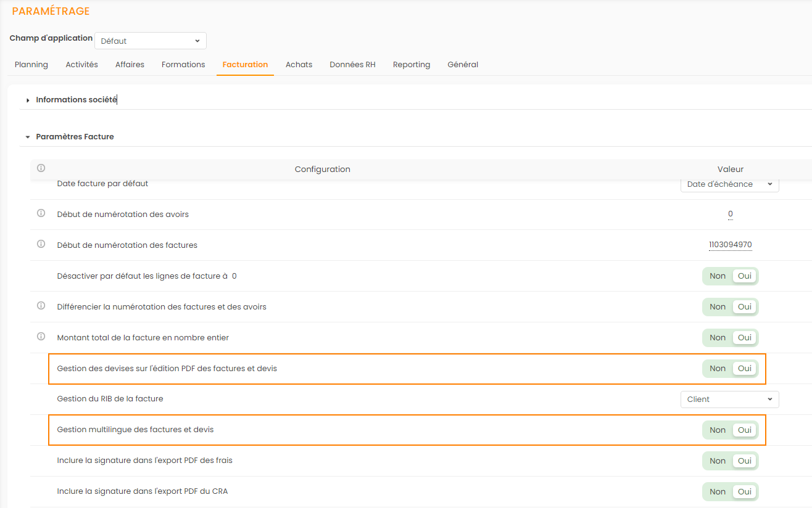The image size is (812, 508).
Task: Edit the invoice numbering value 1103094970
Action: pos(730,245)
